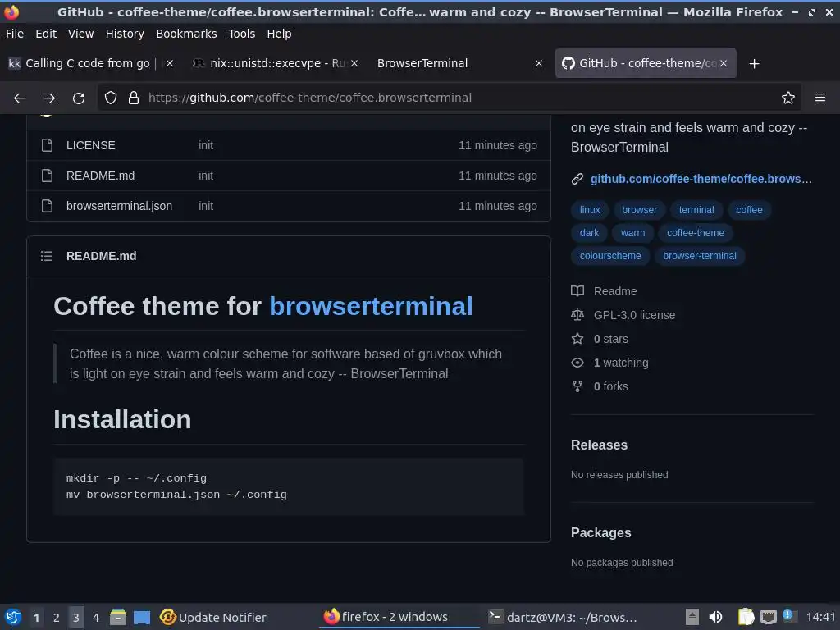Open the LICENSE file

pos(90,145)
